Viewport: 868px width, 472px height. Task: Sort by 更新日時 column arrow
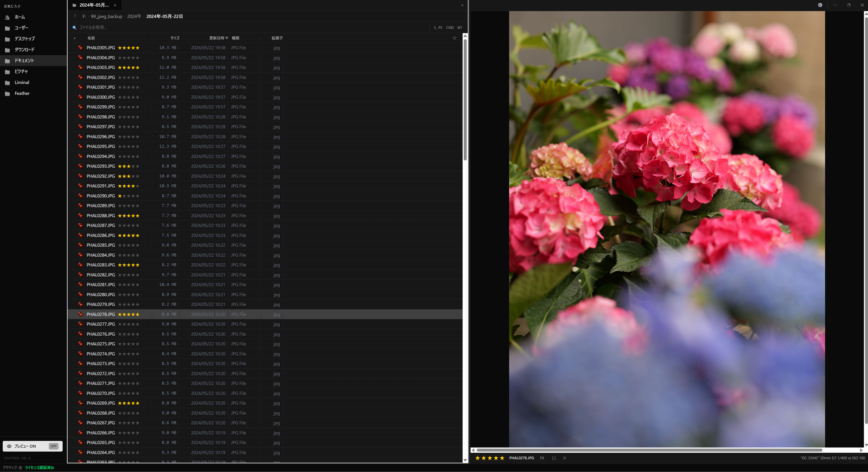(x=227, y=38)
